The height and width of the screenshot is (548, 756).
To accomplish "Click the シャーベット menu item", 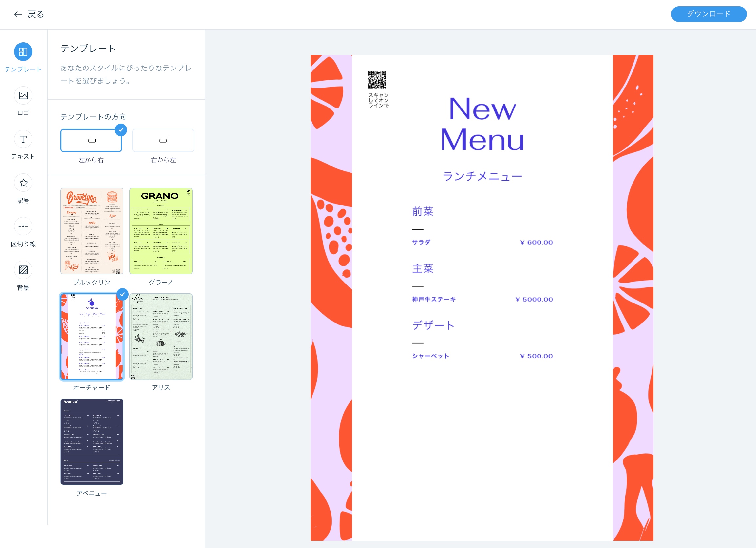I will point(430,356).
